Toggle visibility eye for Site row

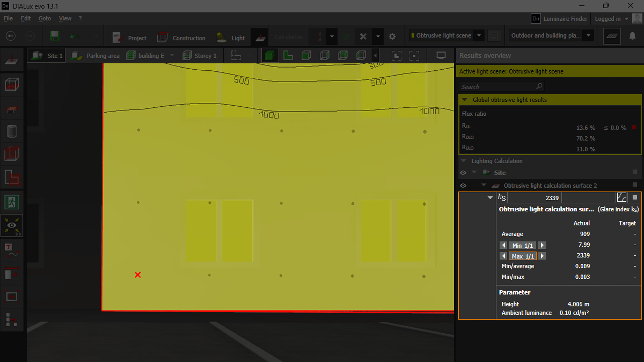pos(463,173)
